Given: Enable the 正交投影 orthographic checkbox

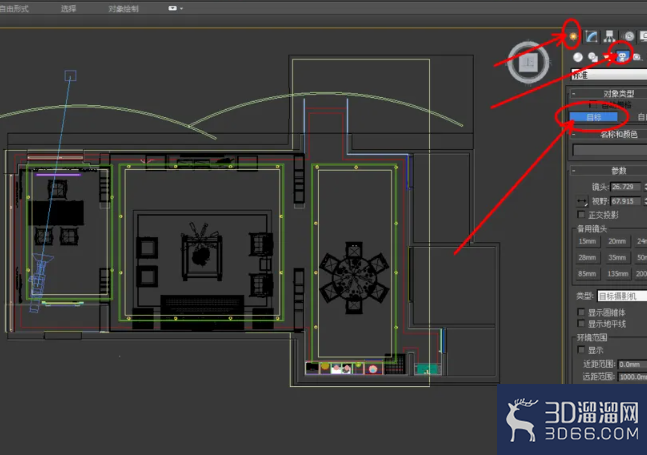Looking at the screenshot, I should [581, 215].
